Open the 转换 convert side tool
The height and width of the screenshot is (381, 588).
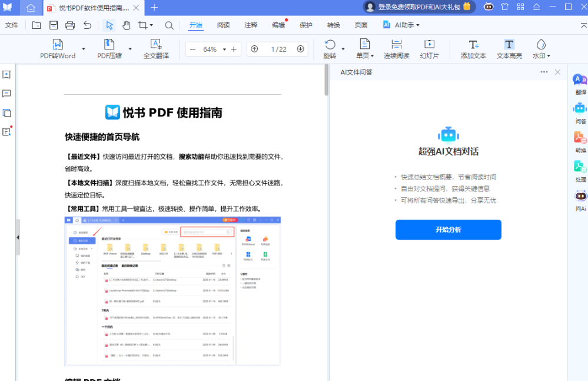coord(580,143)
